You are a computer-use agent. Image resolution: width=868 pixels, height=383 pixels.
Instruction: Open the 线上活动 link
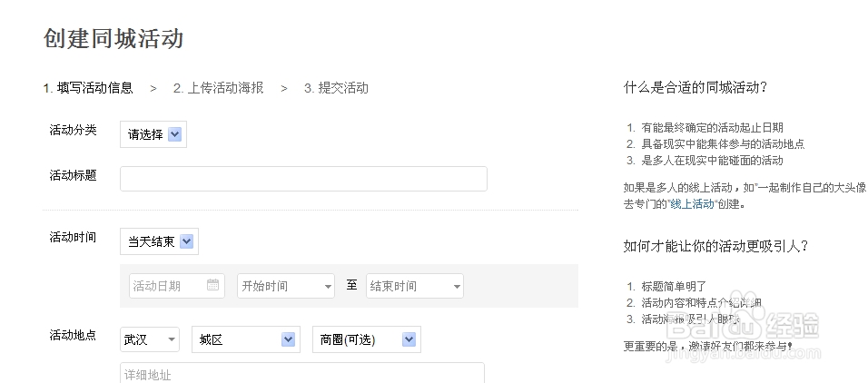coord(692,203)
